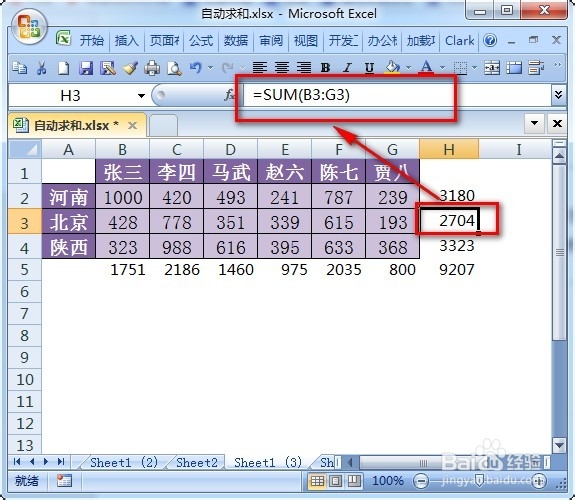Image resolution: width=575 pixels, height=500 pixels.
Task: Click the Redo arrow icon
Action: 228,68
